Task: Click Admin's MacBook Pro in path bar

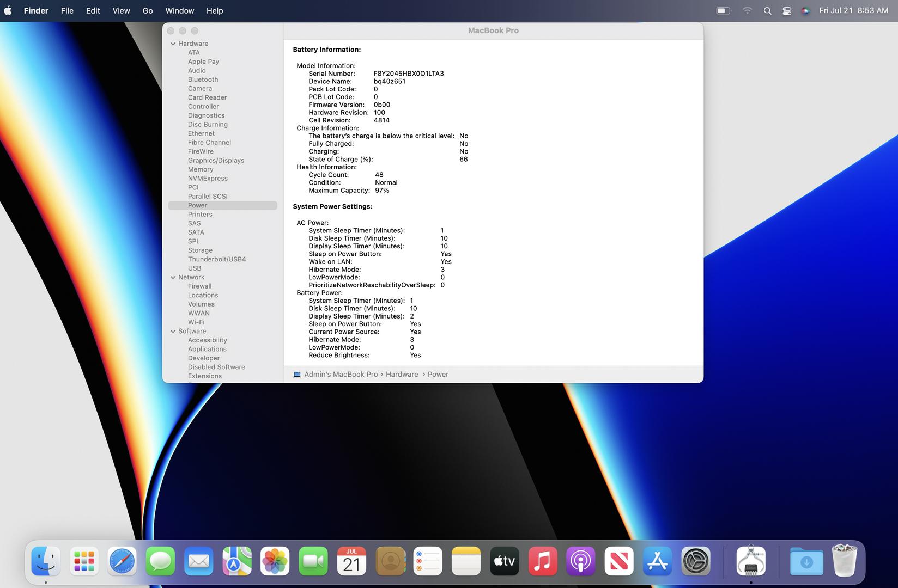Action: pyautogui.click(x=341, y=375)
